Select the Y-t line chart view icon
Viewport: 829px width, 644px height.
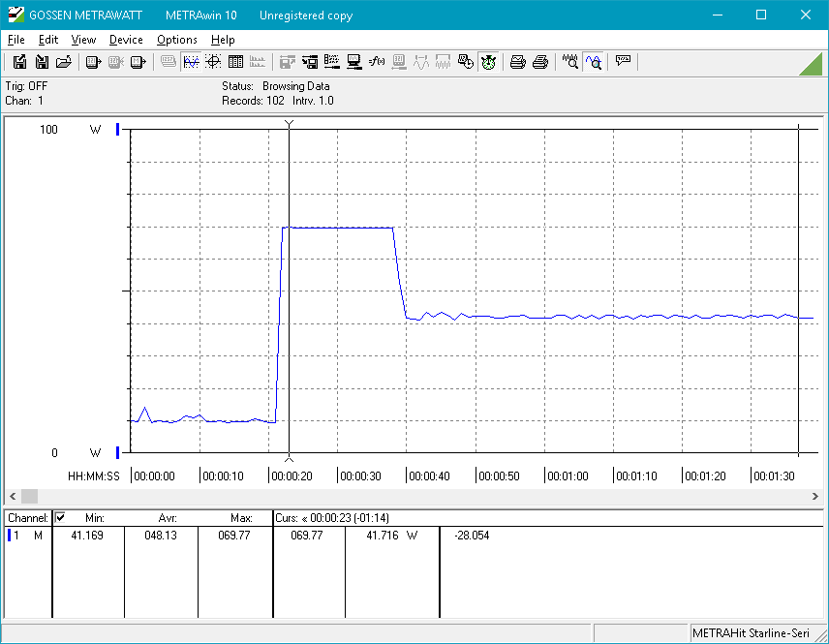point(191,62)
